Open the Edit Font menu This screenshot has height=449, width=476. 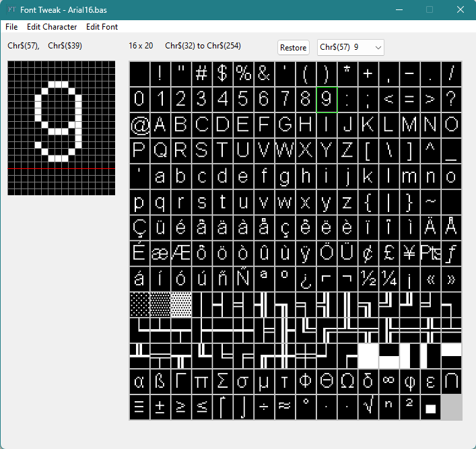tap(102, 27)
